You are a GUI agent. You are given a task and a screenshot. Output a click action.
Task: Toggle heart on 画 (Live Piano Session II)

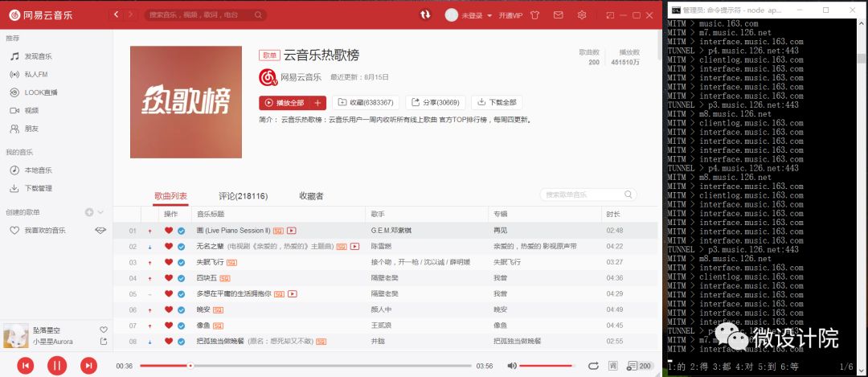[169, 230]
